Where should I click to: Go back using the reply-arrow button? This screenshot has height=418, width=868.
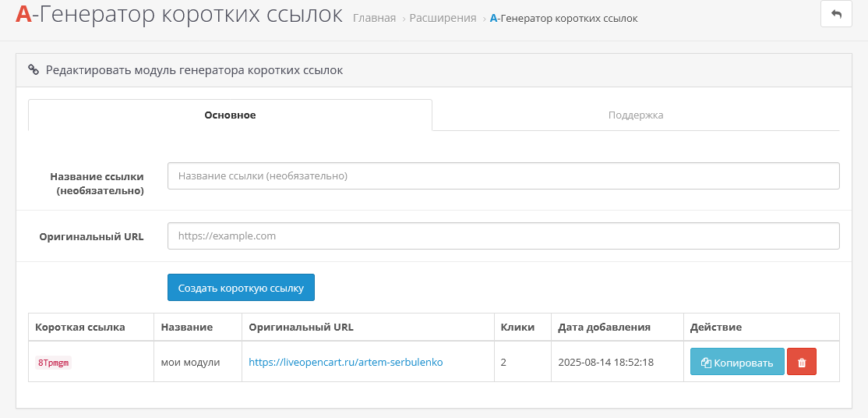836,14
